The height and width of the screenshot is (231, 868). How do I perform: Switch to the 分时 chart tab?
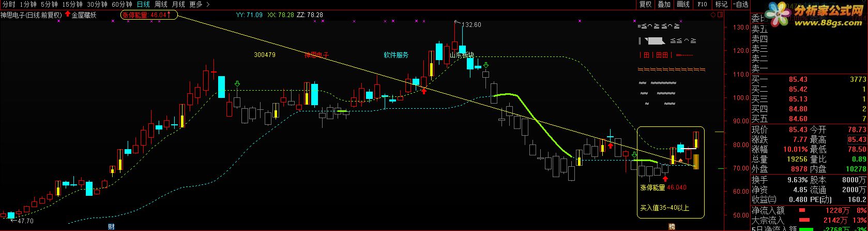[x=8, y=4]
